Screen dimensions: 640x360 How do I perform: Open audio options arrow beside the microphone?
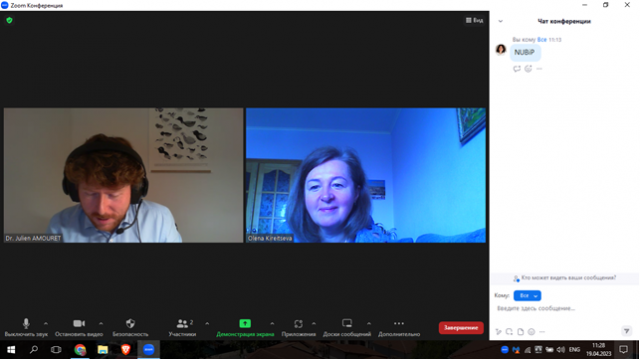tap(46, 323)
